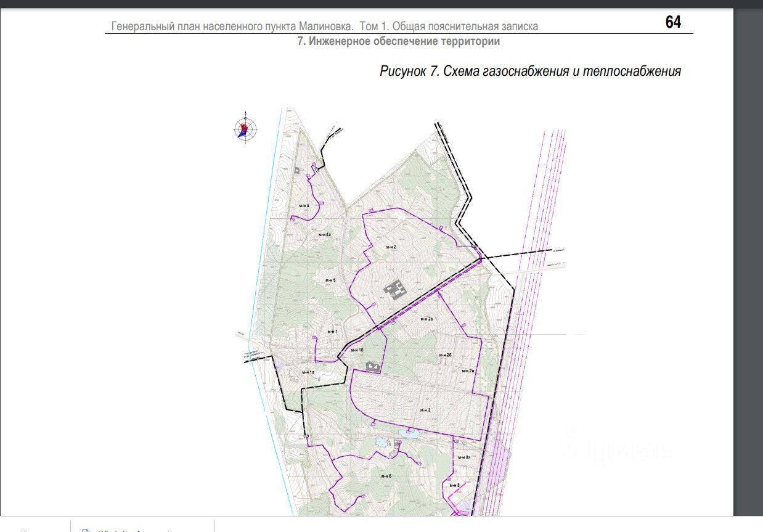Click the gray building symbol in м-н 1б
Viewport: 763px width, 532px height.
click(x=373, y=367)
